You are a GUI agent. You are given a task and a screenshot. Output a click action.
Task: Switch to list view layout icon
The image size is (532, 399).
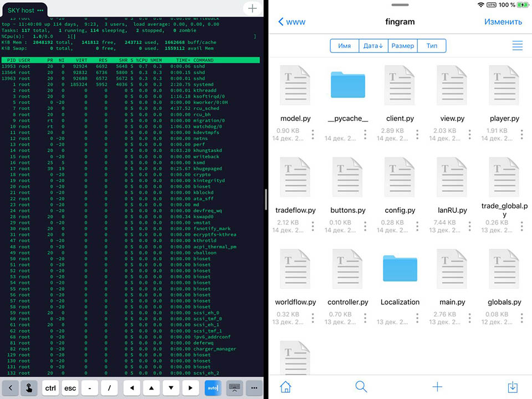coord(517,46)
